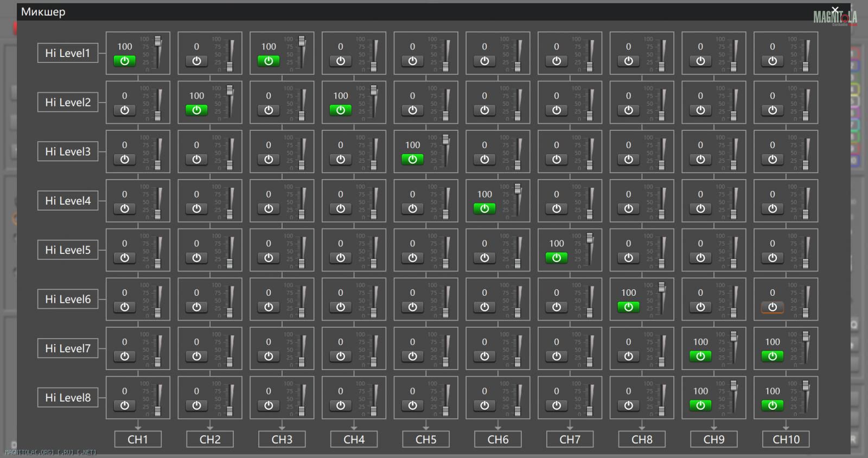The image size is (868, 458).
Task: Click Hi Level8 to CH10 fader handle
Action: point(806,385)
